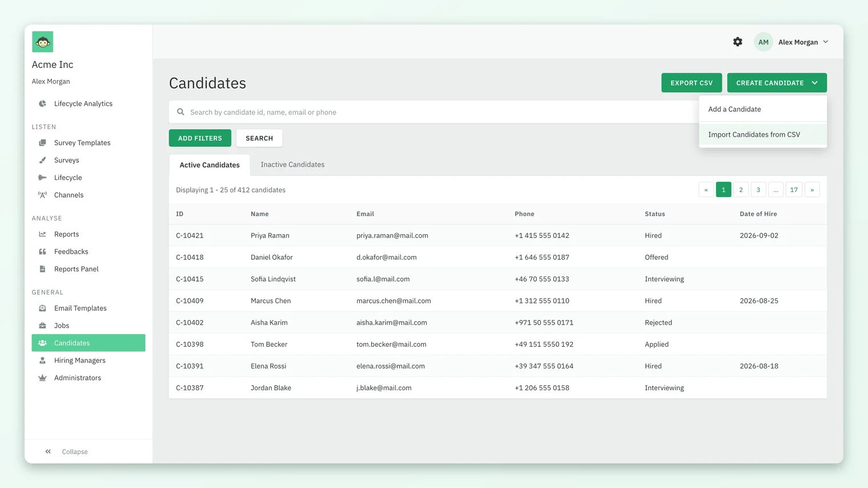The width and height of the screenshot is (868, 488).
Task: Open settings gear icon
Action: click(x=738, y=42)
